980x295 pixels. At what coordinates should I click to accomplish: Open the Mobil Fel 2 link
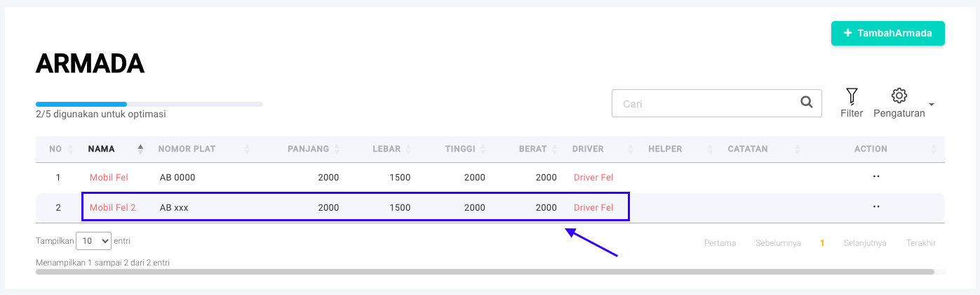point(113,207)
